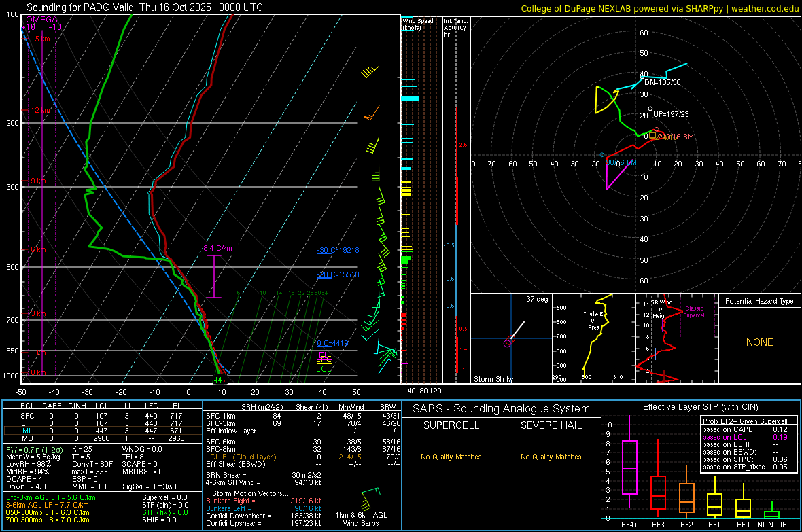Click the 15 km height marker
802x532 pixels.
[x=39, y=39]
